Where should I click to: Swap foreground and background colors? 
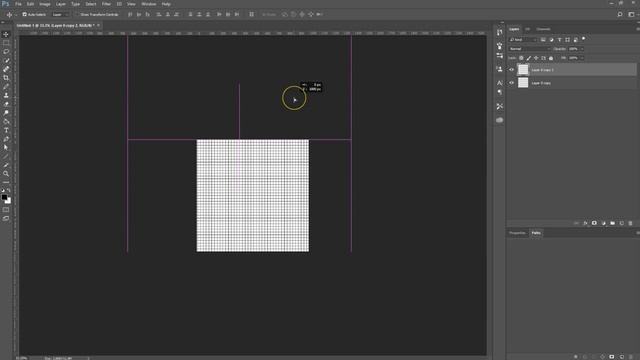pos(9,190)
